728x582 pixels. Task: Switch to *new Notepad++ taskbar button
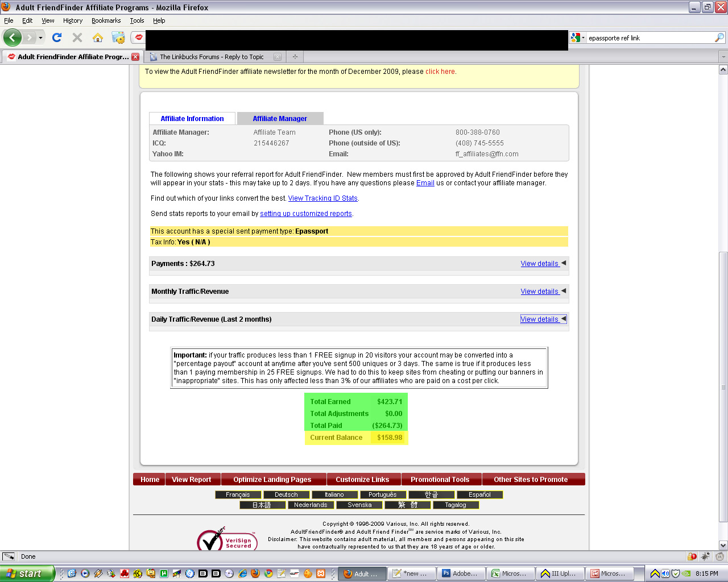coord(413,573)
